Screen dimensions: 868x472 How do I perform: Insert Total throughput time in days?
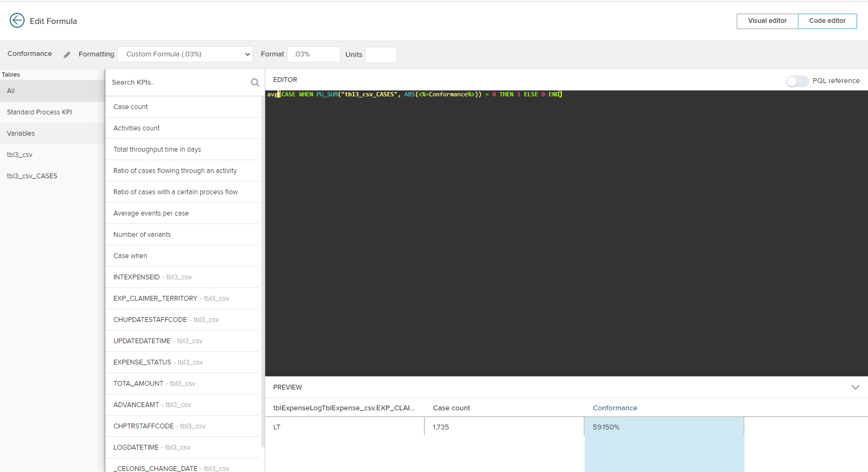(183, 150)
